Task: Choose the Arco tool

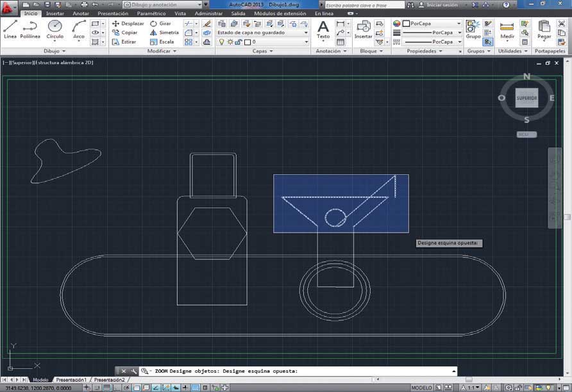Action: point(78,29)
